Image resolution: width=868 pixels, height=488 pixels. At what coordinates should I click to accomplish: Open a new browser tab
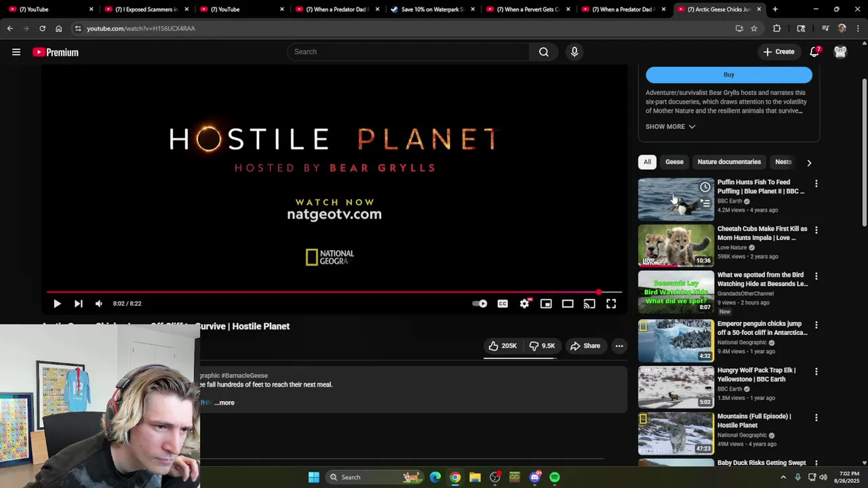(775, 9)
